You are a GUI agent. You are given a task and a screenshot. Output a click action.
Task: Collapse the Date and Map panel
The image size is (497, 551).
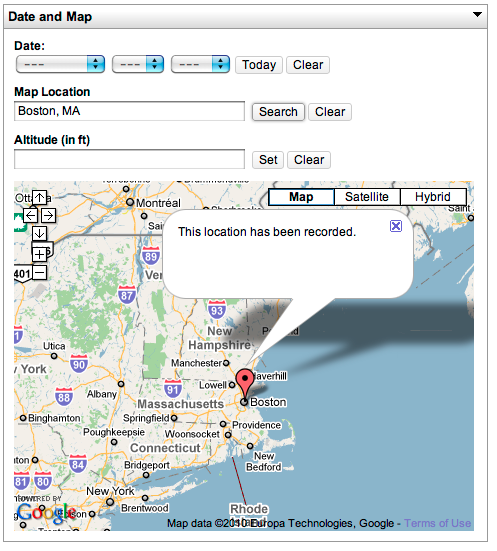pyautogui.click(x=477, y=15)
